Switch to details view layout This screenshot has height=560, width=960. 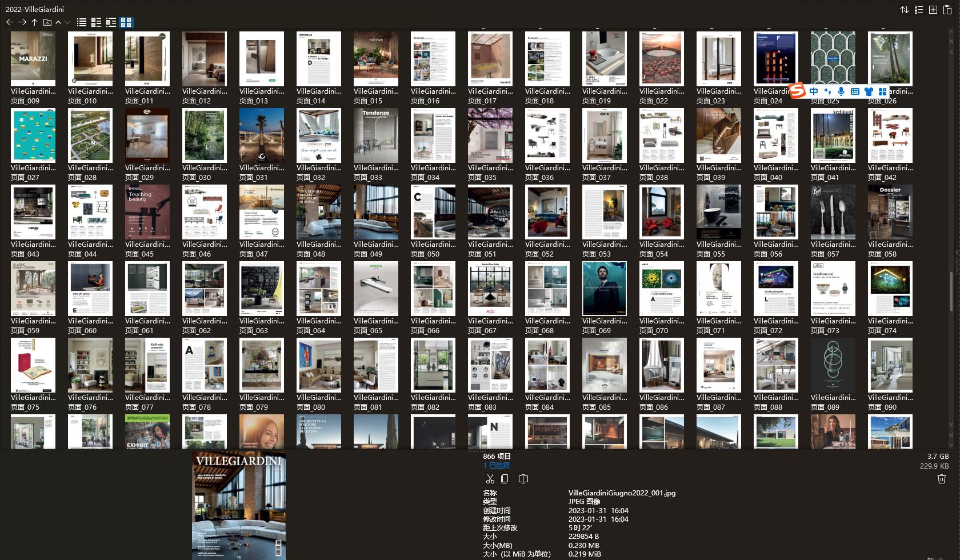(96, 22)
